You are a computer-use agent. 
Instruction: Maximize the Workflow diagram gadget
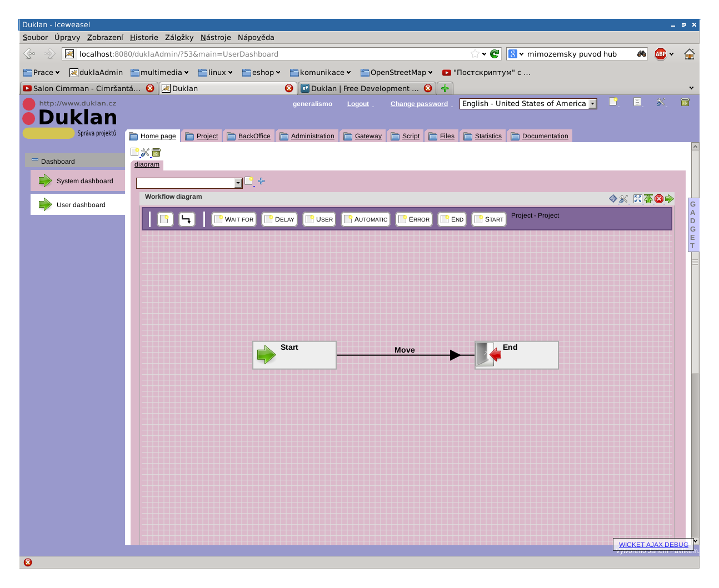tap(637, 198)
